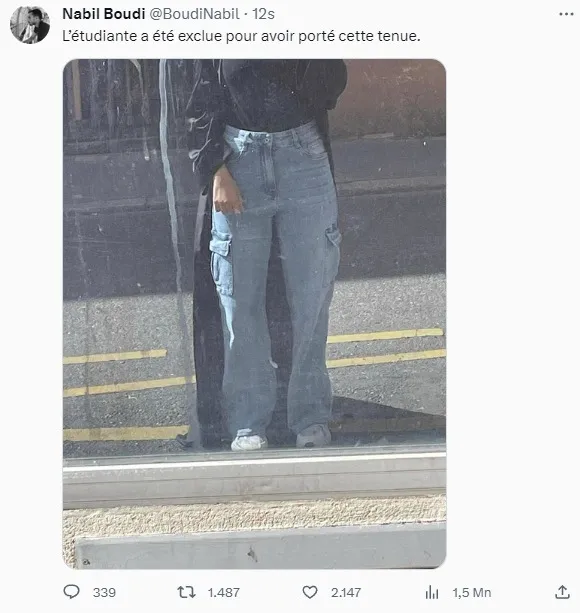Open the attached photo of jeans outfit
The image size is (580, 613).
point(254,314)
